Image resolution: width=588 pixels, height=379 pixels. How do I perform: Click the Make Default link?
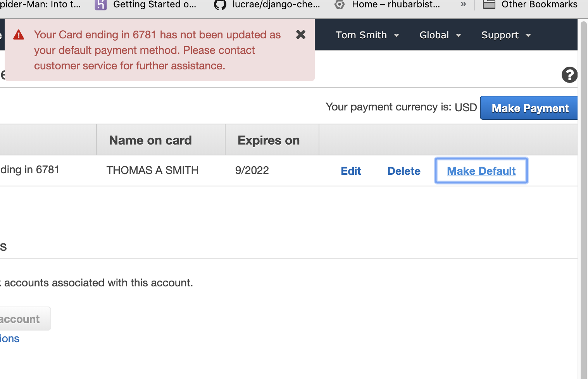coord(481,171)
